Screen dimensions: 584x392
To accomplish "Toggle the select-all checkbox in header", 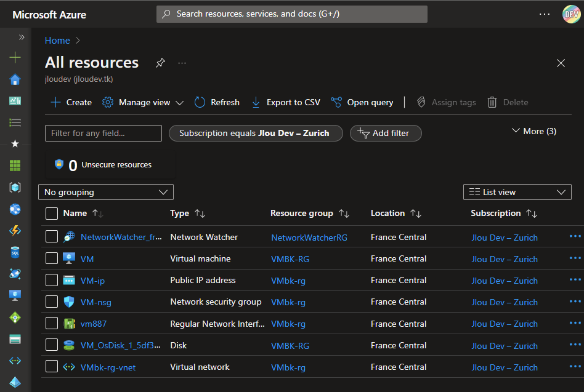I will pyautogui.click(x=52, y=214).
